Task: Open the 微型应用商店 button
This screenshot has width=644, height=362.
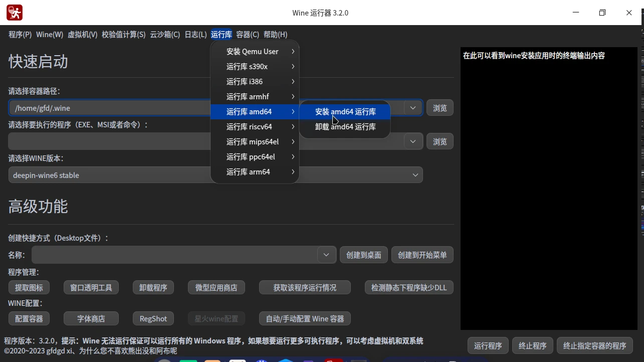Action: (217, 287)
